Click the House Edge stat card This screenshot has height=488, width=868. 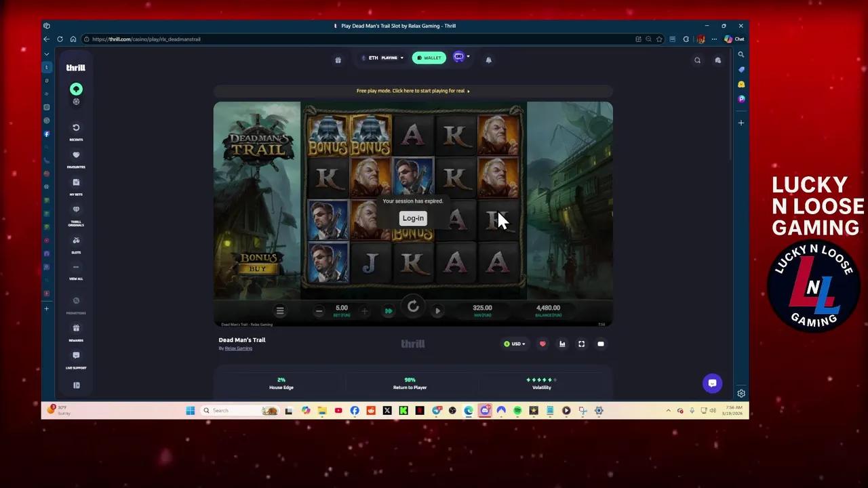[x=281, y=384]
